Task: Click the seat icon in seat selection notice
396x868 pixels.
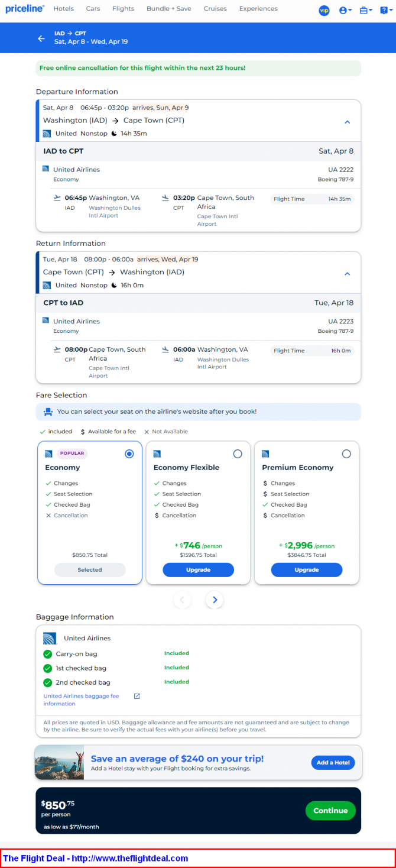Action: (x=48, y=412)
